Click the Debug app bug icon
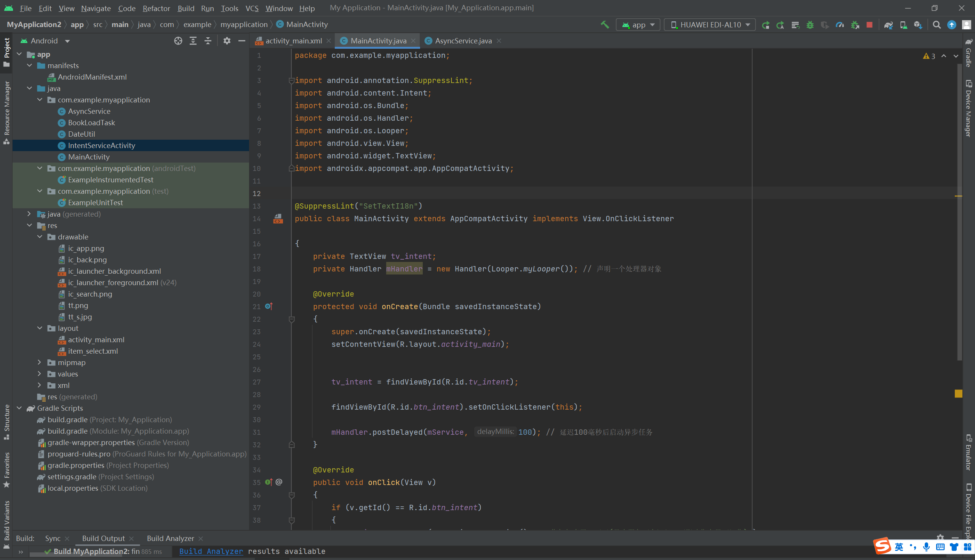Screen dimensions: 975x560 810,25
